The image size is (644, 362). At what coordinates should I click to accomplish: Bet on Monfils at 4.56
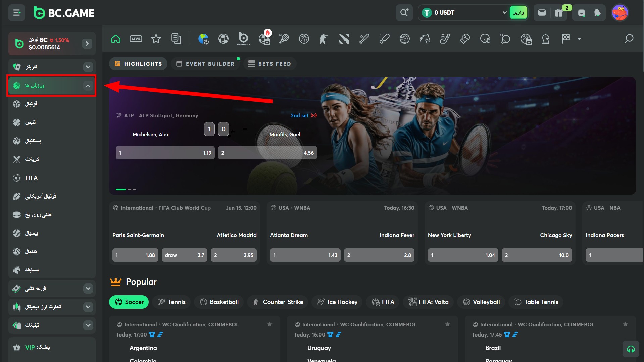[267, 153]
